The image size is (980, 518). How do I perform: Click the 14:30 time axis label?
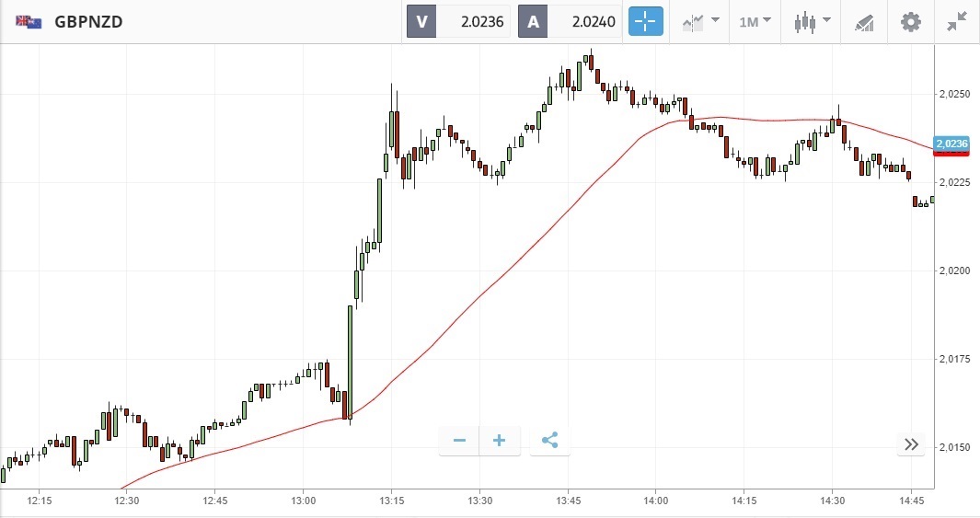click(832, 501)
